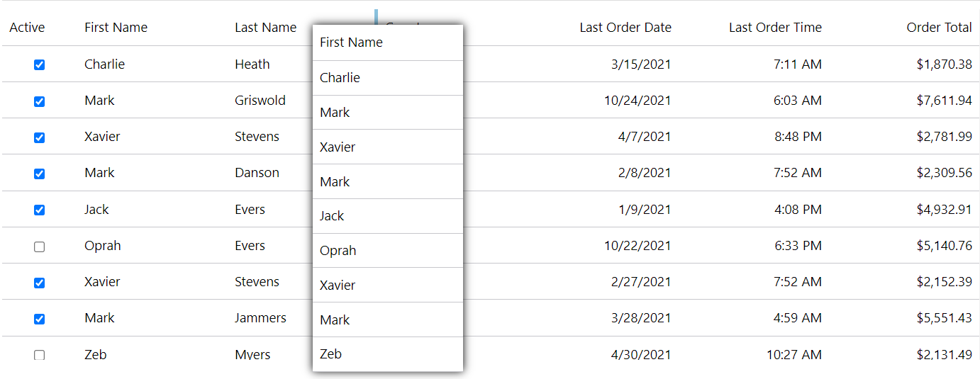Sort by Last Name column header
The width and height of the screenshot is (980, 379).
[266, 28]
